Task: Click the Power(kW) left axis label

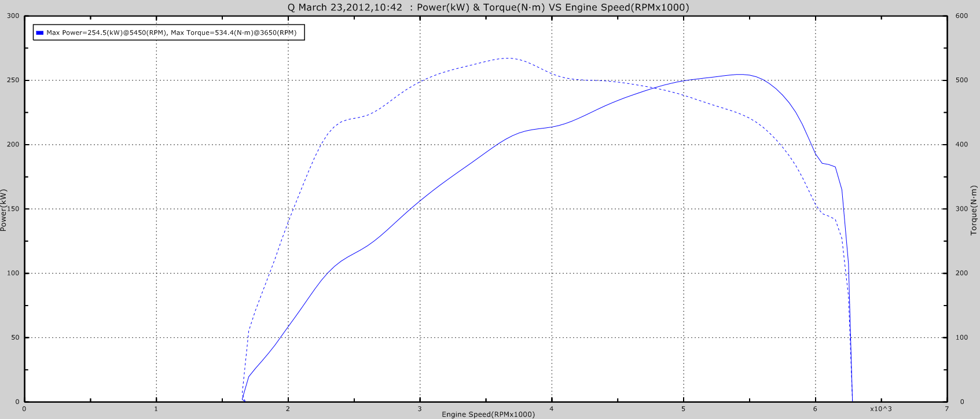Action: click(4, 209)
